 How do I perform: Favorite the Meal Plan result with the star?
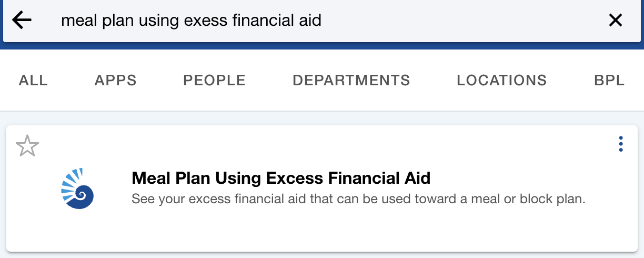27,146
